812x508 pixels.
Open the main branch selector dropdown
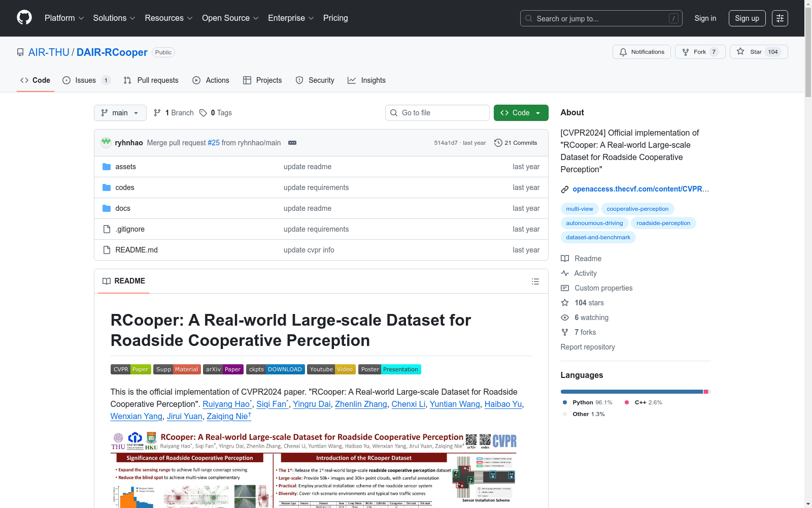(x=120, y=113)
